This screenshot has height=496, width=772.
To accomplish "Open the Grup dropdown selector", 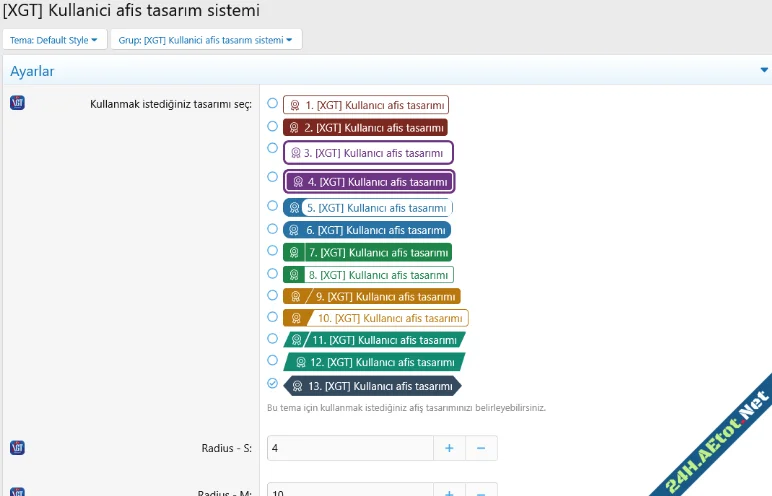I will tap(205, 40).
